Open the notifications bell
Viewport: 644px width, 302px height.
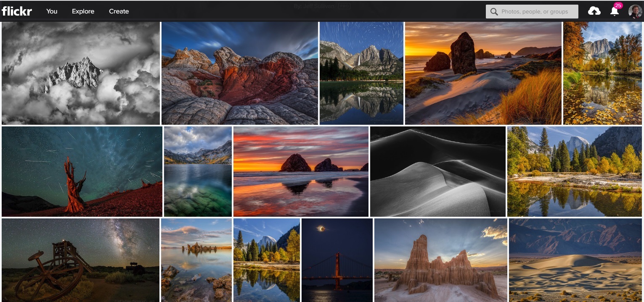tap(614, 13)
